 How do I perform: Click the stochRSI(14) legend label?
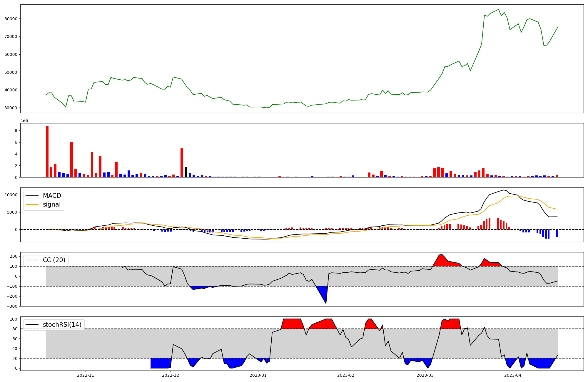click(62, 325)
